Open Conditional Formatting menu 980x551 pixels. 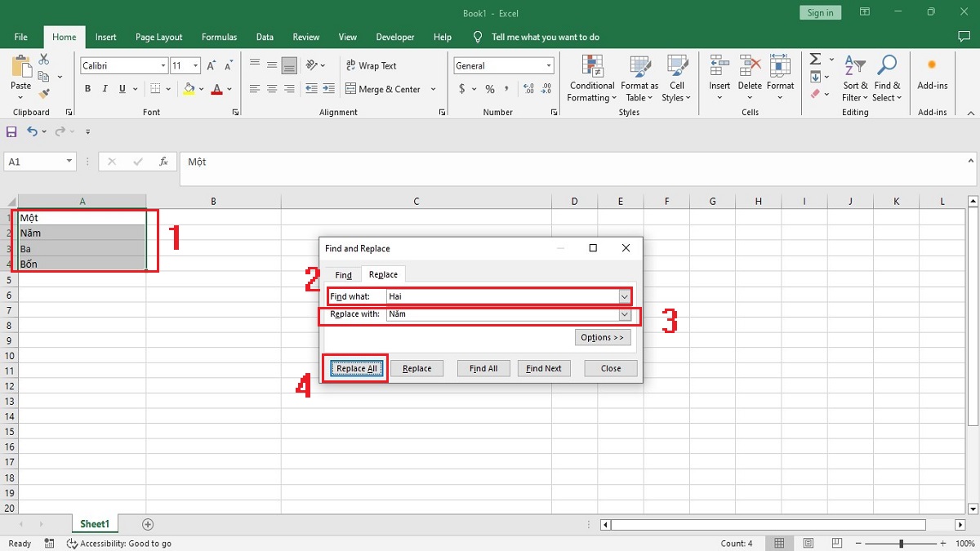click(x=592, y=79)
